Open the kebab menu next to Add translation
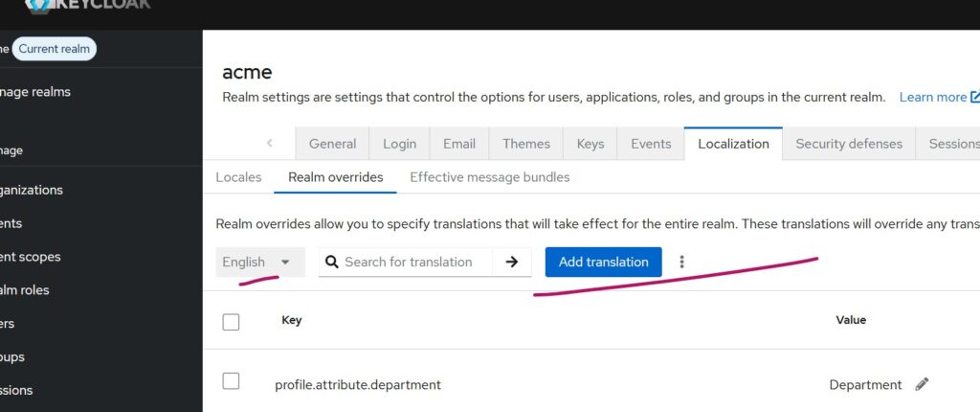The width and height of the screenshot is (980, 412). coord(681,262)
